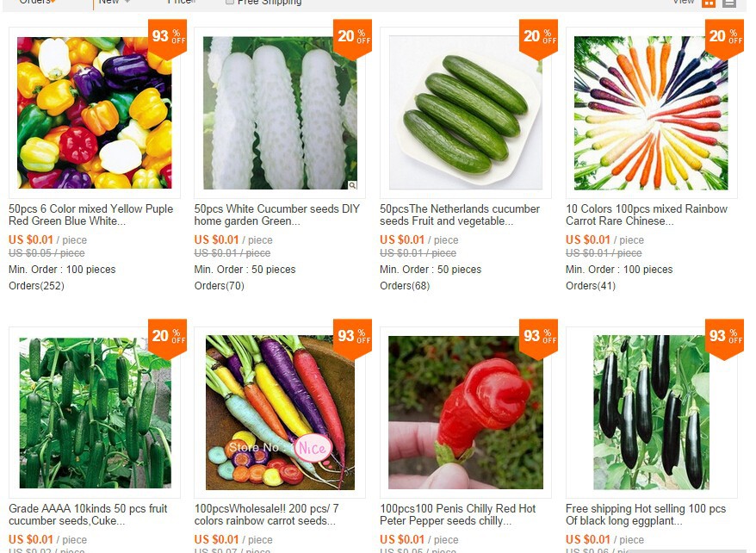The image size is (756, 553).
Task: Open 50pcs The Netherlands cucumber seeds link
Action: [x=460, y=215]
